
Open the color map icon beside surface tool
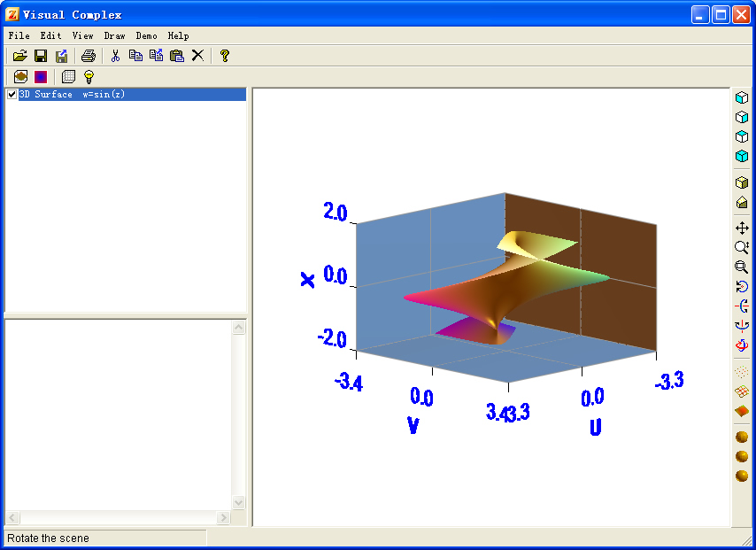coord(40,76)
